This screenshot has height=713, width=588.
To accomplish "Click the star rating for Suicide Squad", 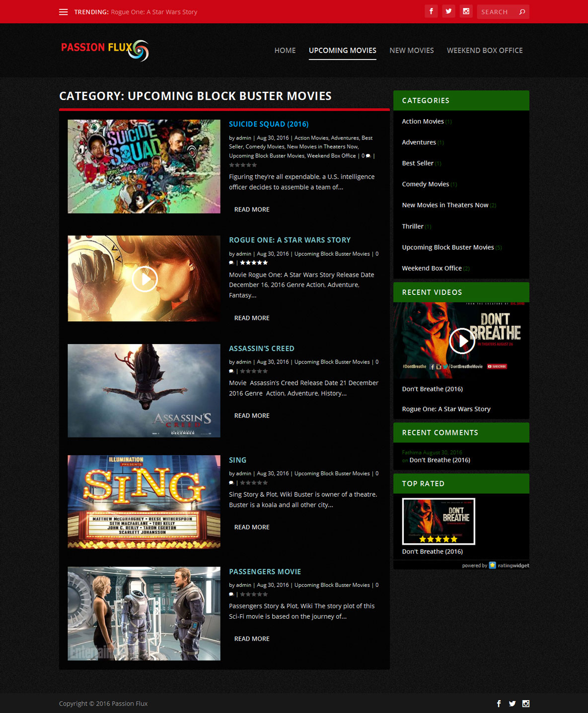I will point(243,165).
